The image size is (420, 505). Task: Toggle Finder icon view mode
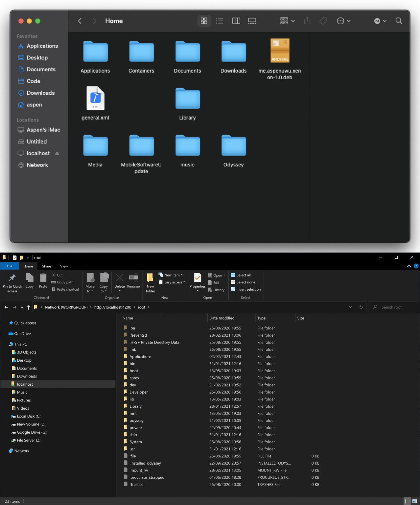pos(204,21)
